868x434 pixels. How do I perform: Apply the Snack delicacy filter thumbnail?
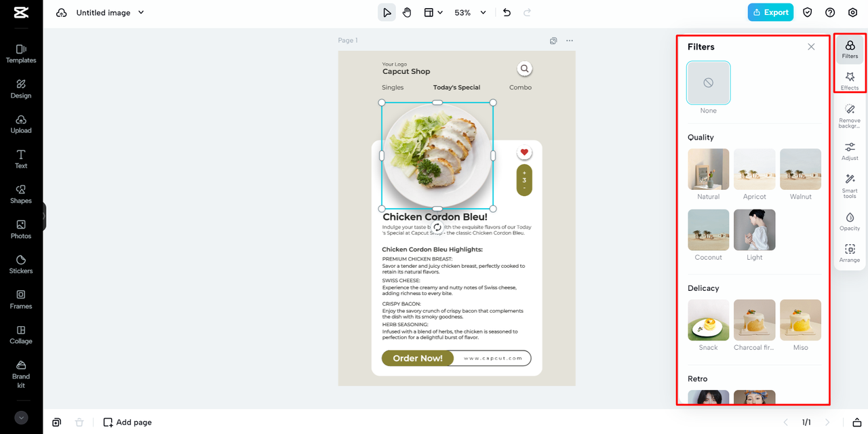(708, 319)
